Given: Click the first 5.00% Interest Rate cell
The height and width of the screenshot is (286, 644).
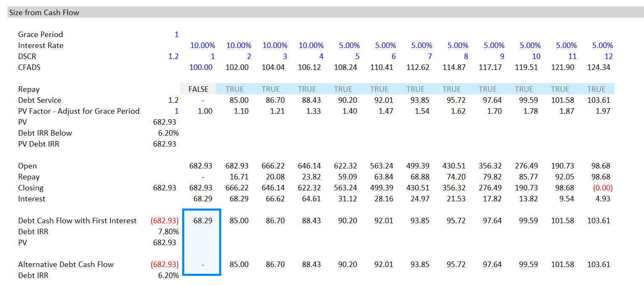Looking at the screenshot, I should pos(349,45).
